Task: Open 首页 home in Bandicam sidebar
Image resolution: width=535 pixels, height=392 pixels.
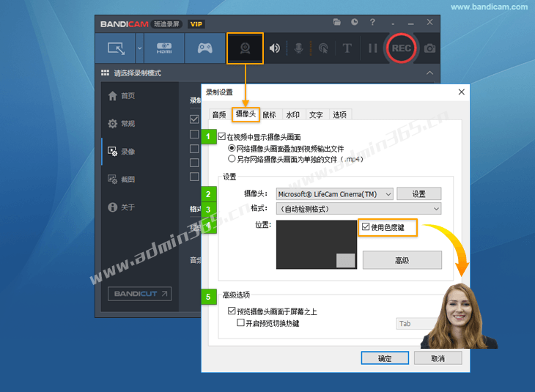Action: point(122,96)
